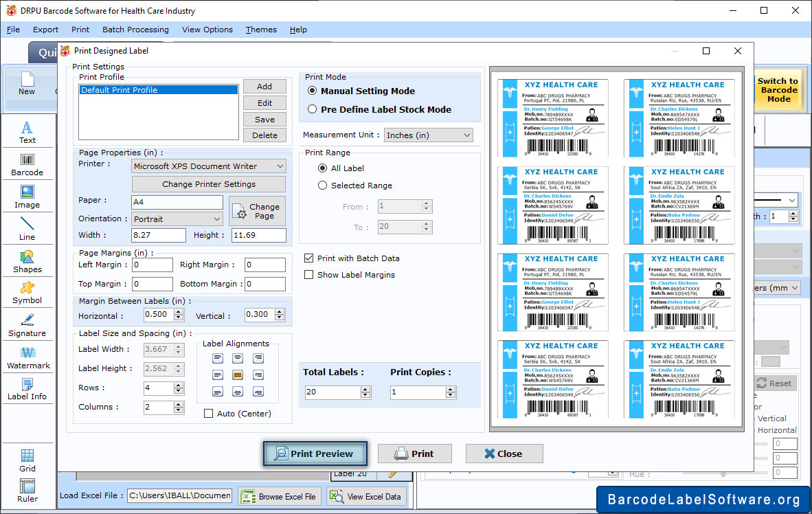Click the Close button in dialog

pyautogui.click(x=504, y=454)
